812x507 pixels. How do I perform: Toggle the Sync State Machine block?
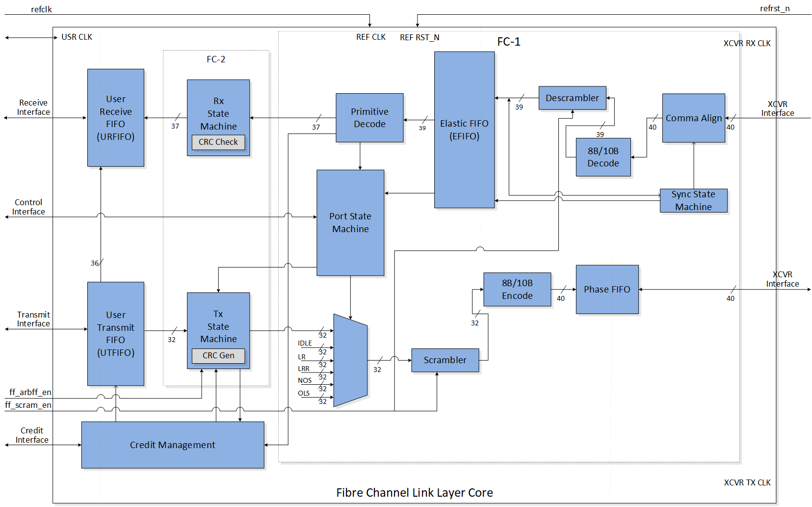[x=693, y=200]
